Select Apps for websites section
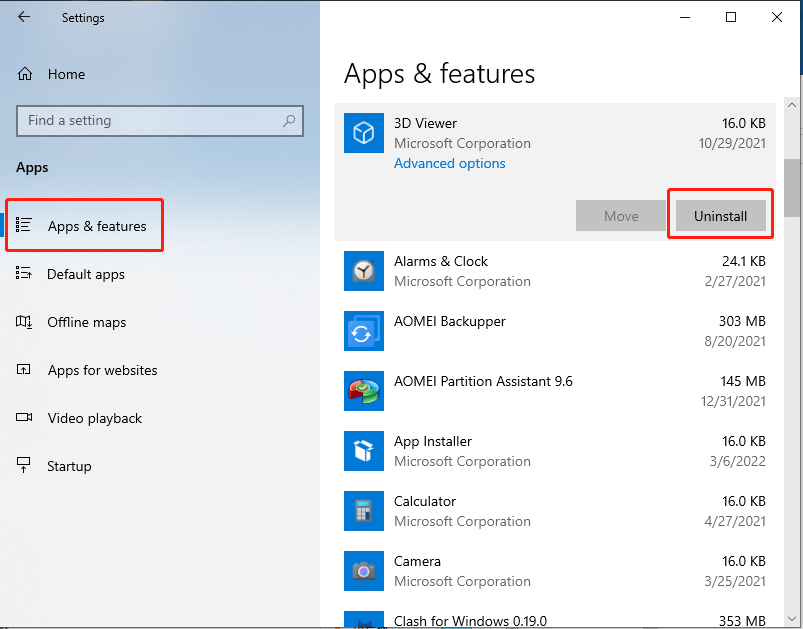Screen dimensions: 803x629 [102, 370]
